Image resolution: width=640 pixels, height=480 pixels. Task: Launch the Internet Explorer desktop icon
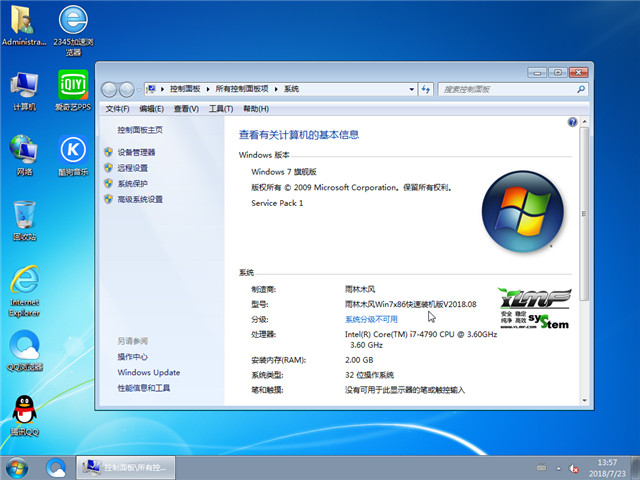24,291
